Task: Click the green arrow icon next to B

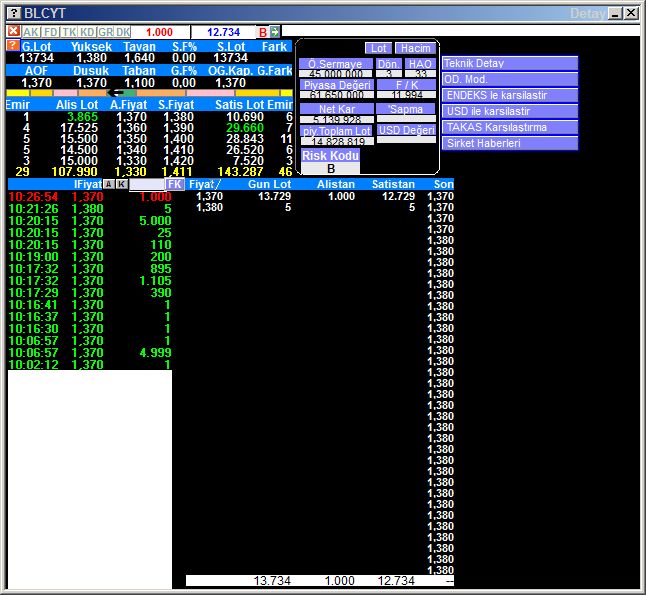Action: tap(275, 32)
